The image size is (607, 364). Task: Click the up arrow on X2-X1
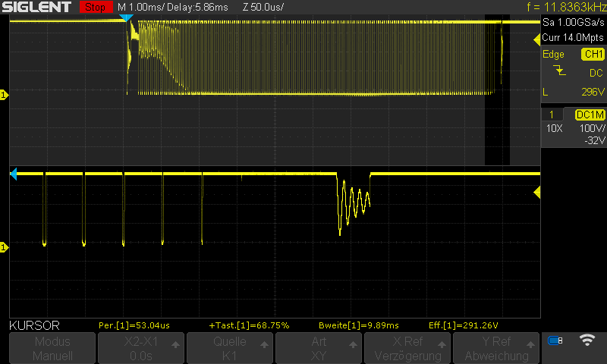175,344
